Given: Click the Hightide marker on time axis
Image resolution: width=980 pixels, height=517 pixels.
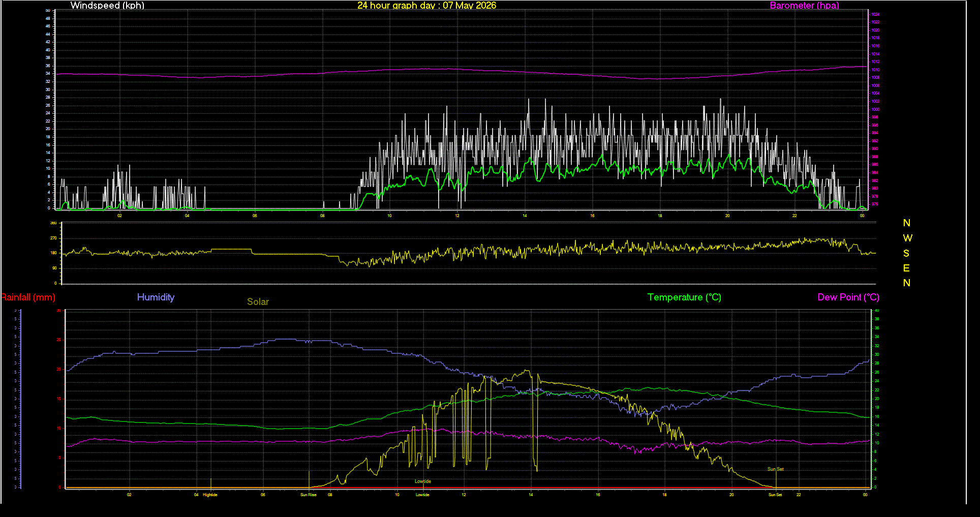Looking at the screenshot, I should [210, 495].
